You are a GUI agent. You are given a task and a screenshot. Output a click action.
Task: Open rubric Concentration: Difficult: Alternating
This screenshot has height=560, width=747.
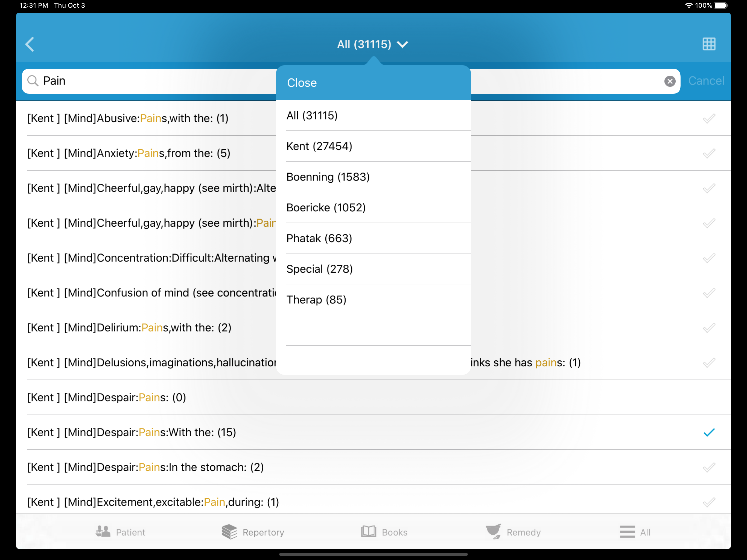pos(152,258)
